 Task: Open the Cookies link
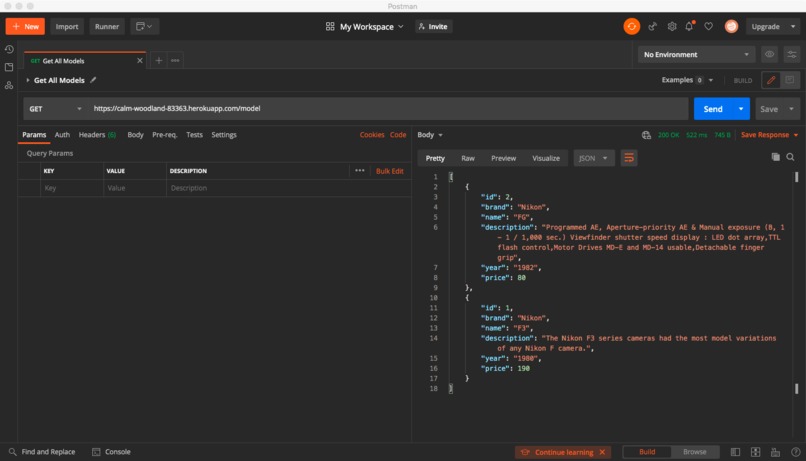[372, 135]
